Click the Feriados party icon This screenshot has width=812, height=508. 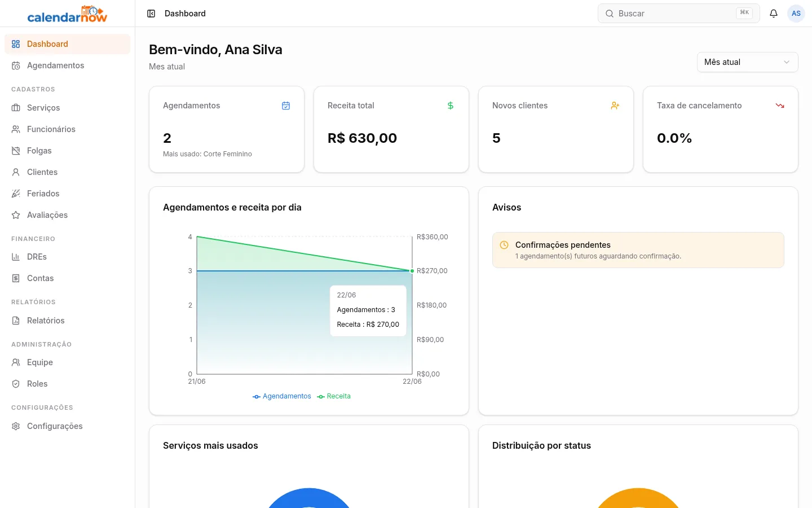[x=16, y=194]
